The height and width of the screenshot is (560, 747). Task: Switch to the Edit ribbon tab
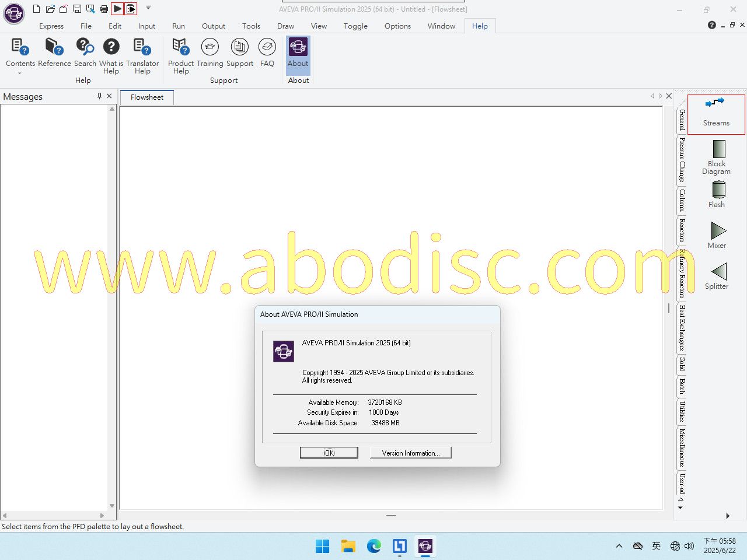click(x=115, y=26)
